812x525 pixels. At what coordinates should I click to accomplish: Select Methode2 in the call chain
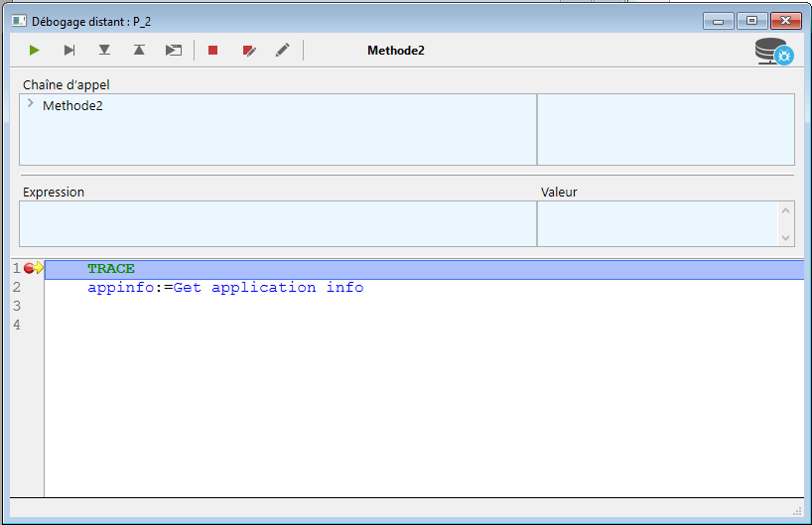[x=72, y=105]
